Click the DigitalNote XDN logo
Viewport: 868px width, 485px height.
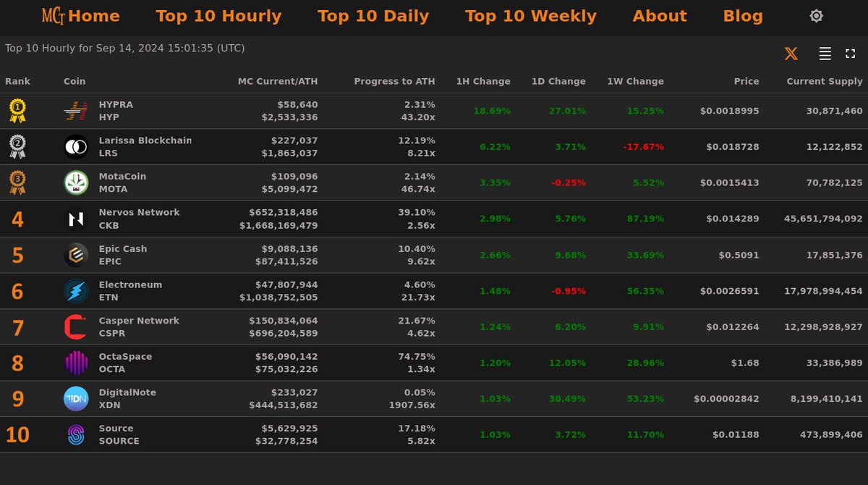(x=76, y=399)
